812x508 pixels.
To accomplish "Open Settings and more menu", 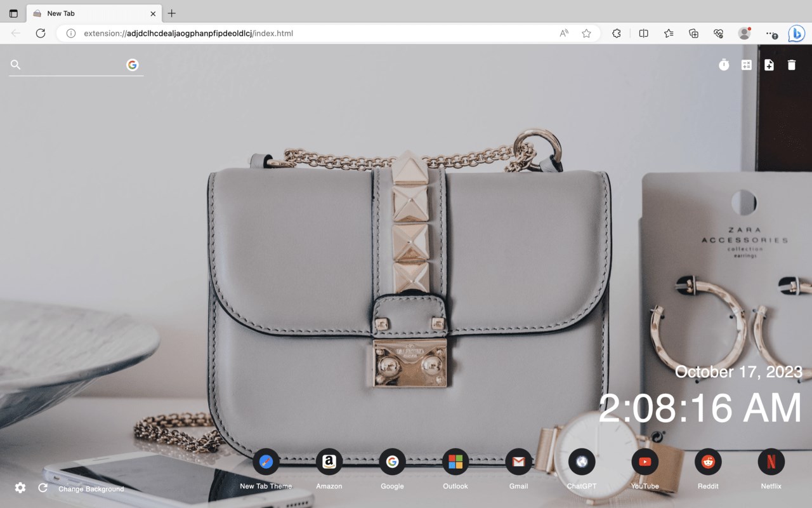I will tap(770, 34).
